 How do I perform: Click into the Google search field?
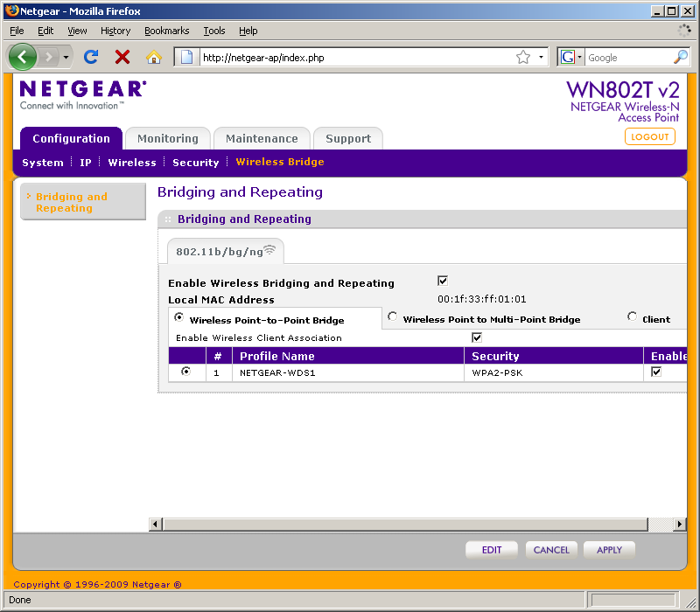pos(629,58)
